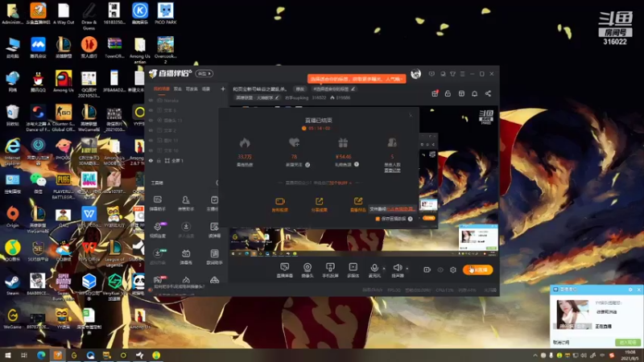The image size is (644, 362).
Task: Open the 弹幕助手 tool in toolbox
Action: click(158, 203)
